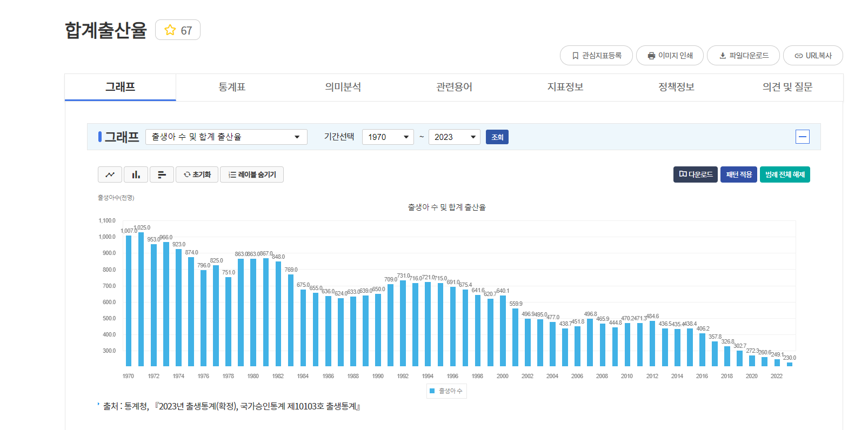Switch to vertical bar chart icon
Viewport: 868px width, 430px height.
tap(136, 174)
